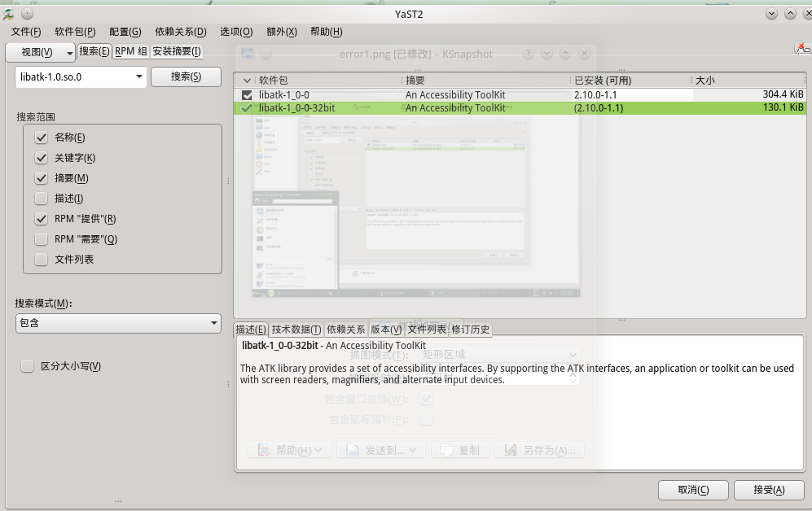
Task: Expand the libatk-1.0.so.0 search history arrow
Action: coord(138,77)
